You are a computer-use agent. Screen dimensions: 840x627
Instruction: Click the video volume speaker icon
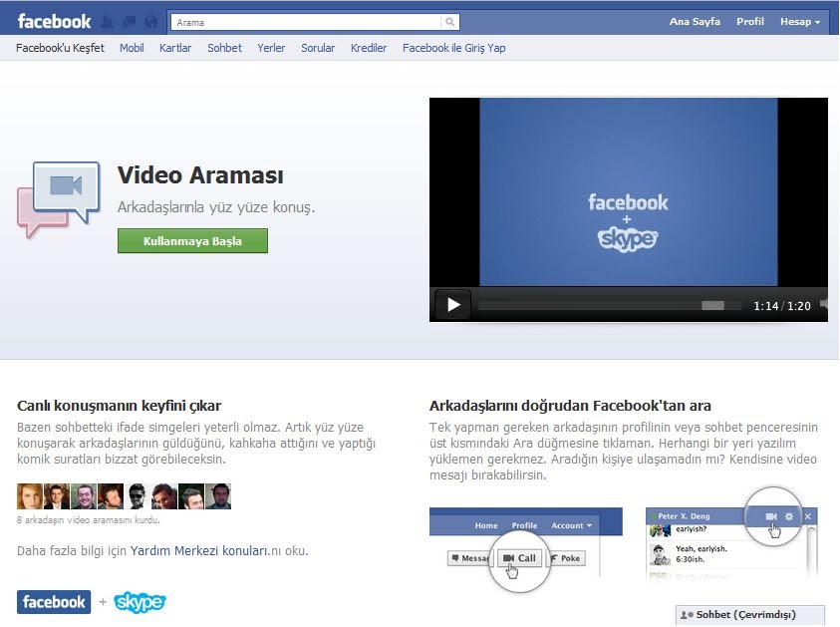(824, 304)
